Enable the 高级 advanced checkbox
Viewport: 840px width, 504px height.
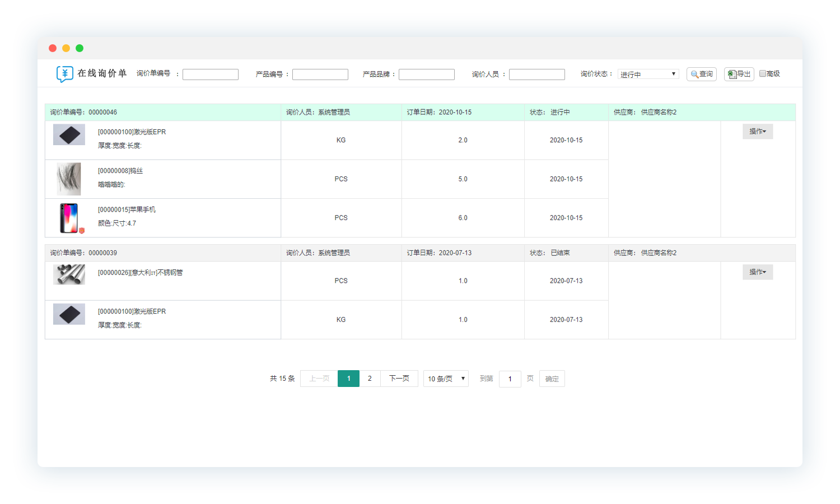(x=762, y=73)
